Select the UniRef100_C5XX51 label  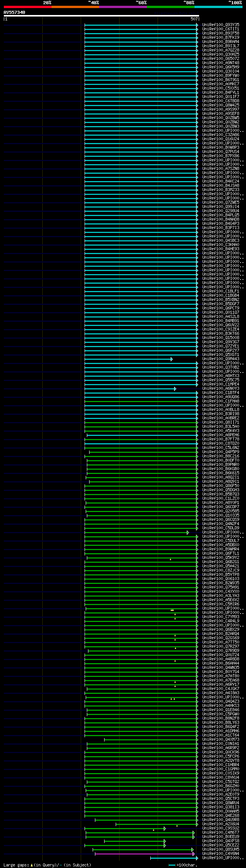point(221,88)
